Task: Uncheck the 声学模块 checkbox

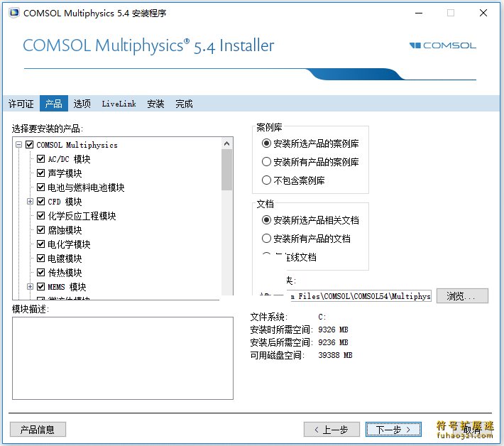Action: click(x=41, y=173)
